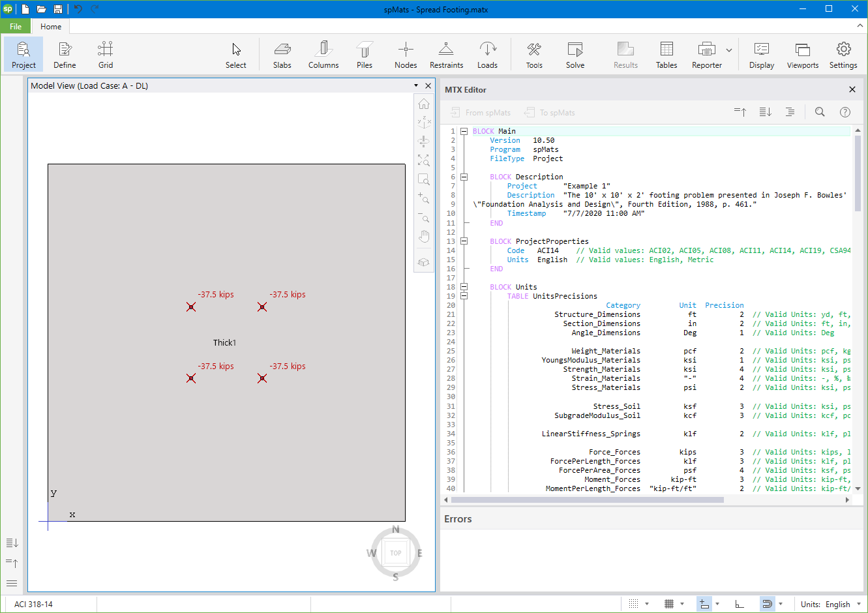Close the MTX Editor panel
The image size is (868, 613).
coord(852,89)
